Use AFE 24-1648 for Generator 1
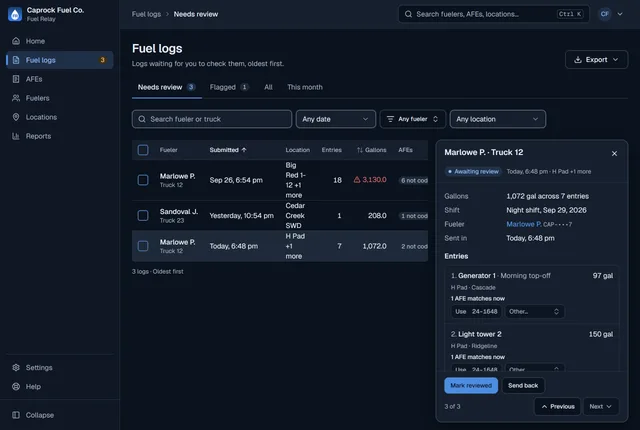The width and height of the screenshot is (640, 430). click(476, 311)
